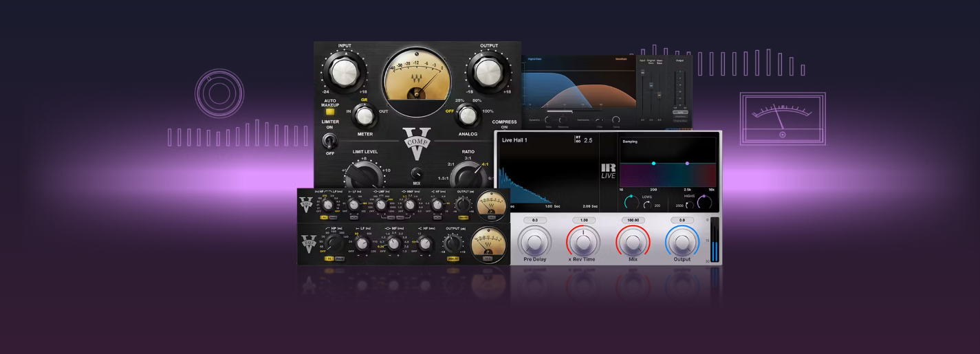Click the Pre Delay 0.0 value field
The image size is (980, 354).
[534, 221]
